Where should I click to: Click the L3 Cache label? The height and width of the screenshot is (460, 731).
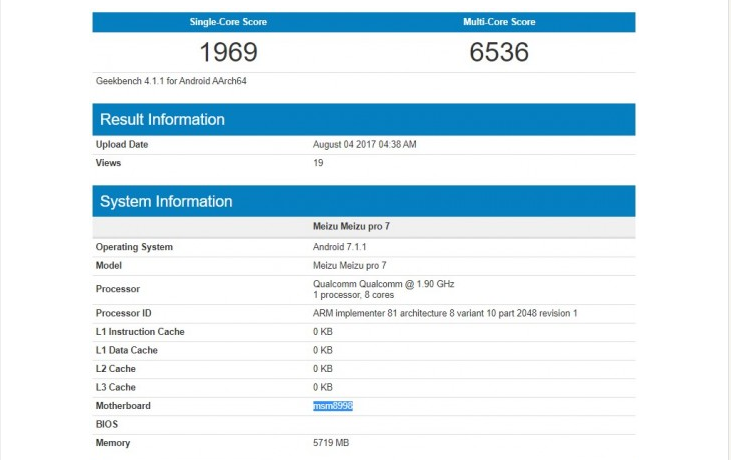(x=116, y=387)
